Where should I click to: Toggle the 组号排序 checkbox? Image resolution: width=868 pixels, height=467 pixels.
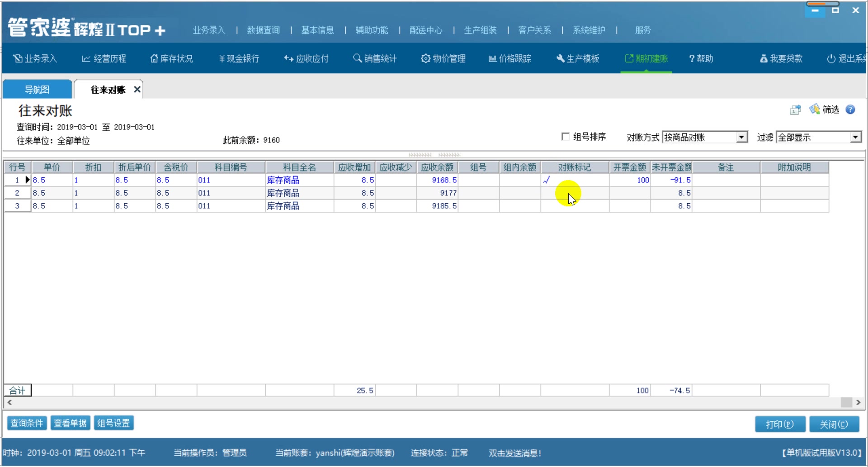click(x=565, y=137)
